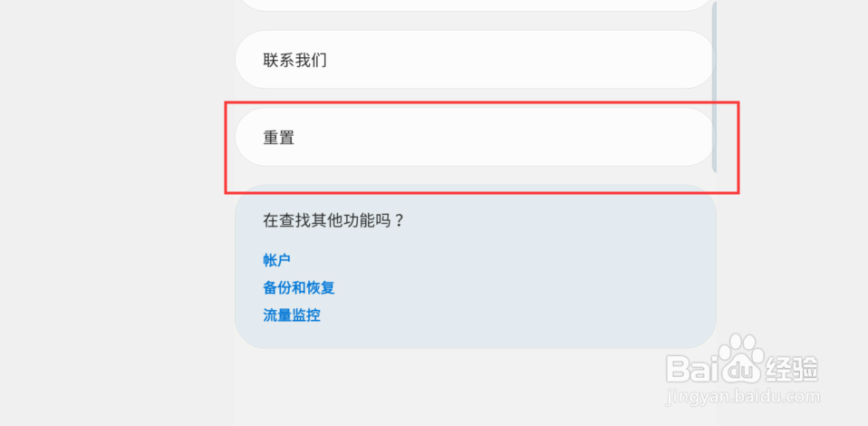Click the scrollbar track below the thumb

714,277
